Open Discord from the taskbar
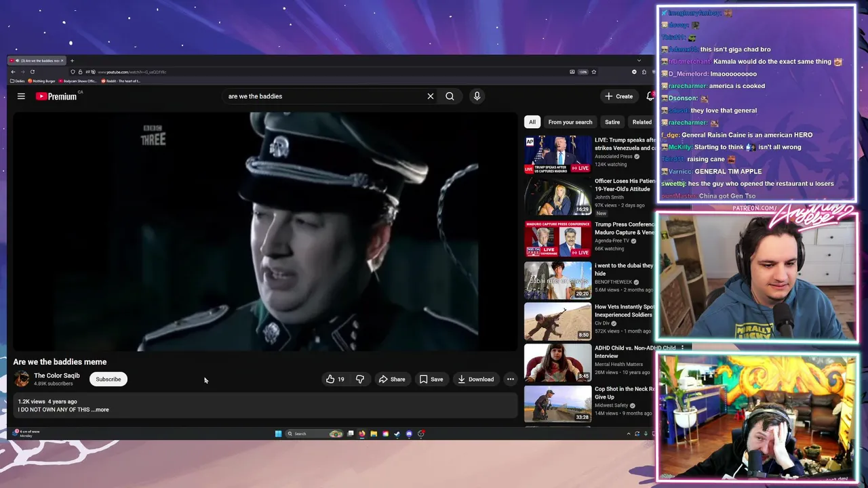 tap(409, 434)
